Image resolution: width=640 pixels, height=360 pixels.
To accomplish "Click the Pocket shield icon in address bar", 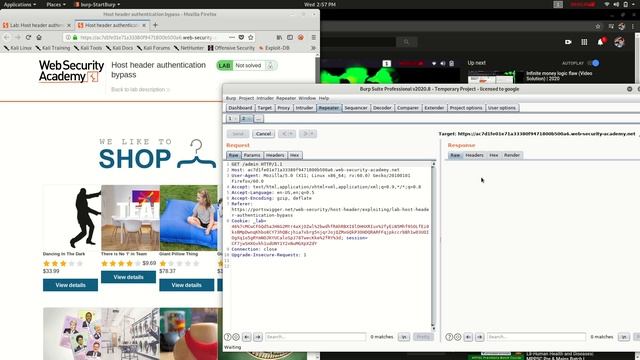I will coord(241,37).
